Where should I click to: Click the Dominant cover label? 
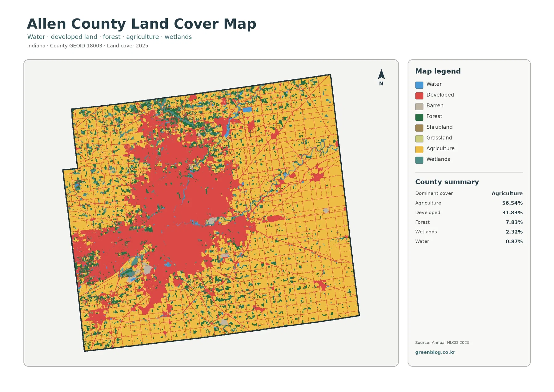coord(434,193)
